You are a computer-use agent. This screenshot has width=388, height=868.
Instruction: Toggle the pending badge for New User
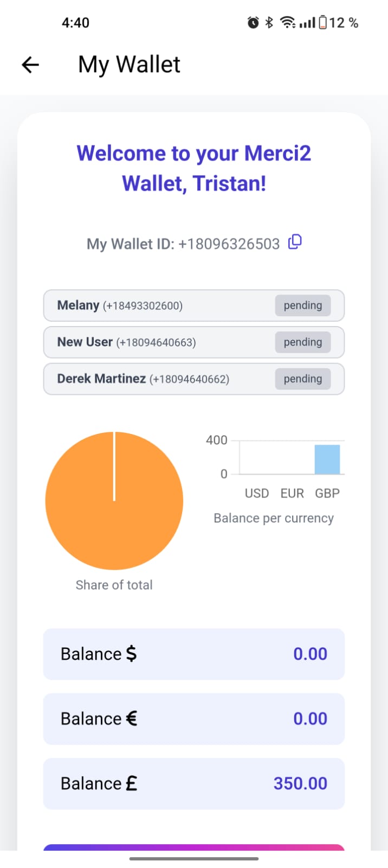click(x=302, y=342)
